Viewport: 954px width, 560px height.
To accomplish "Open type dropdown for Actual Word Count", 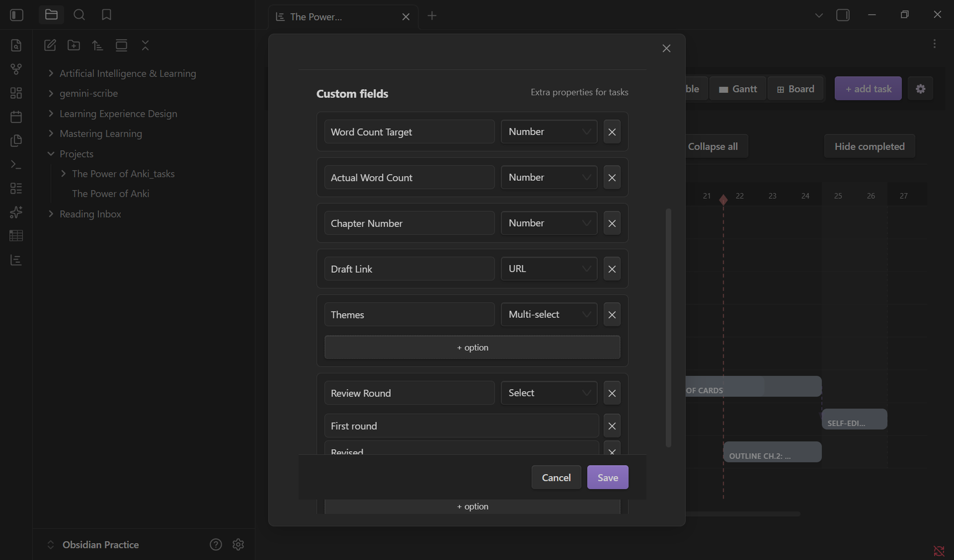I will 549,177.
